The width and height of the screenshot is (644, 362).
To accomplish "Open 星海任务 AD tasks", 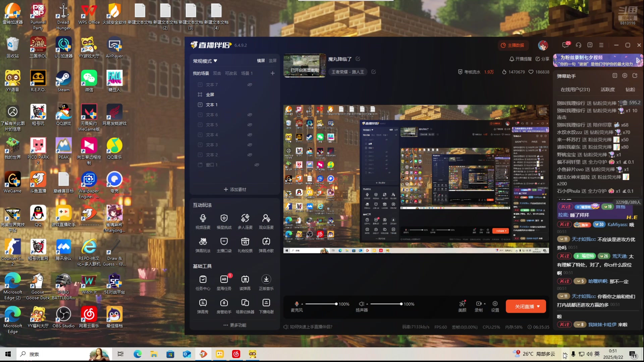I will pos(224,283).
